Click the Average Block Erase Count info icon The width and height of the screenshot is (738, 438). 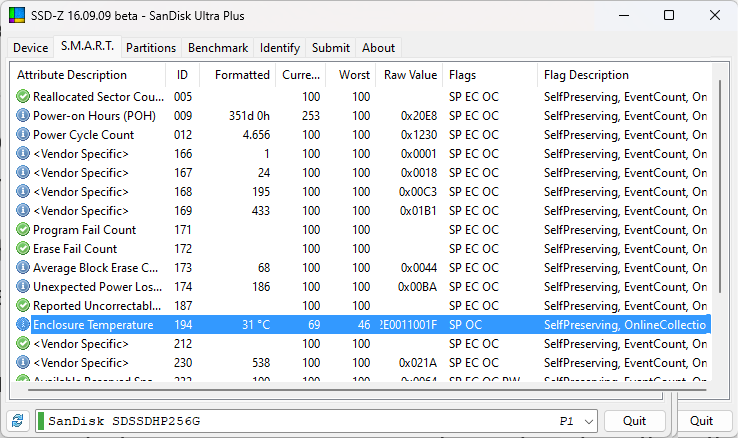pos(23,268)
